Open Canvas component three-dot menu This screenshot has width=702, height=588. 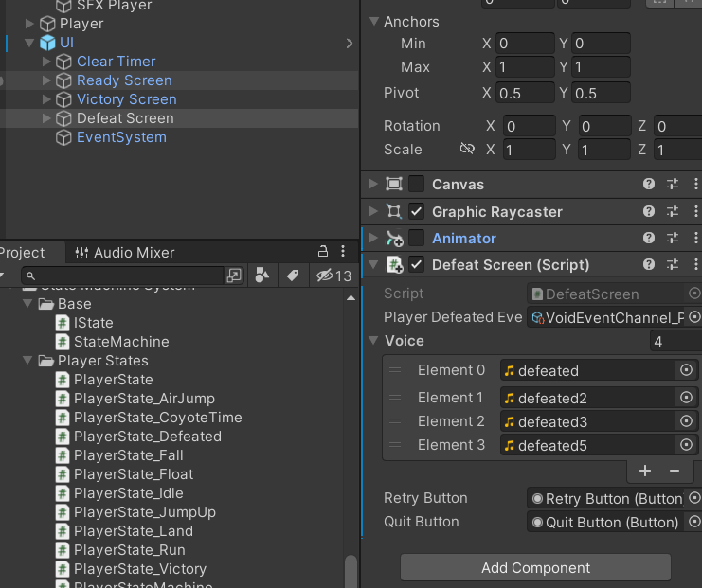point(695,184)
